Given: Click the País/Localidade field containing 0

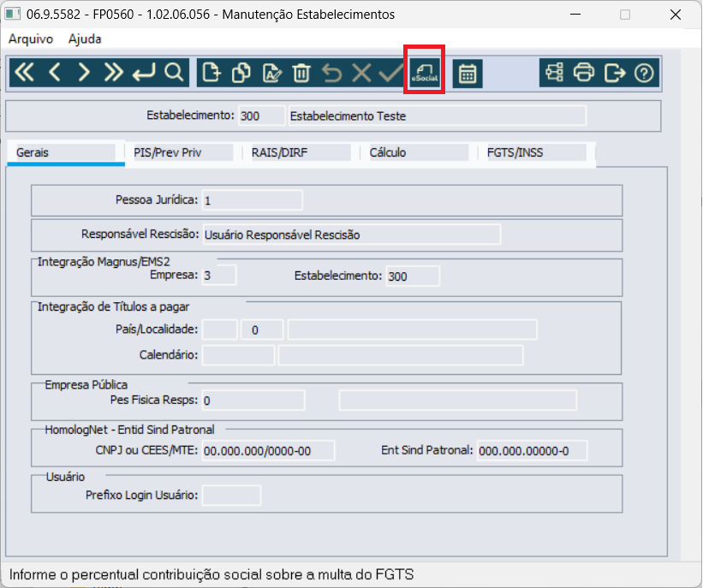Looking at the screenshot, I should click(262, 330).
